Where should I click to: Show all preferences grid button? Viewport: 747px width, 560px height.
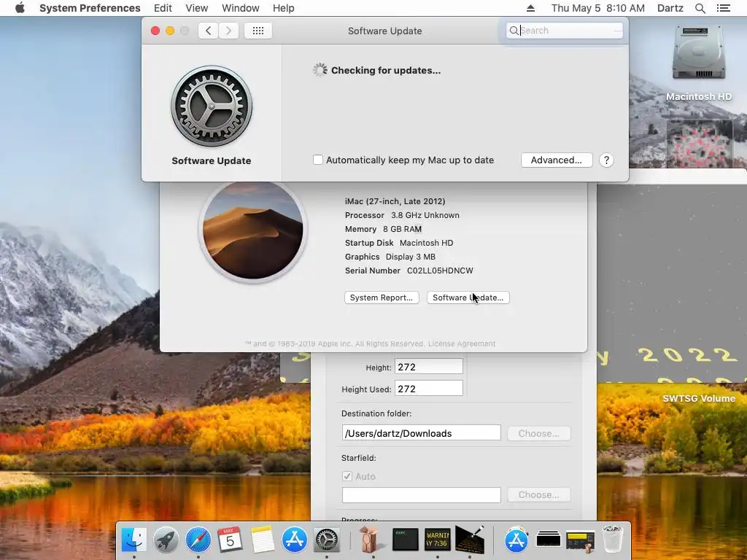pos(258,31)
